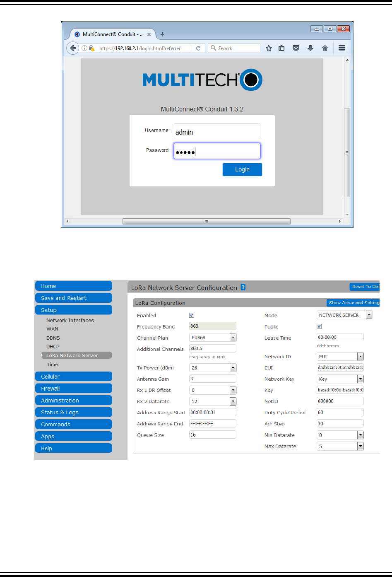Open the Rx 1 DR Offset dropdown
Image resolution: width=392 pixels, height=577 pixels.
(x=213, y=390)
